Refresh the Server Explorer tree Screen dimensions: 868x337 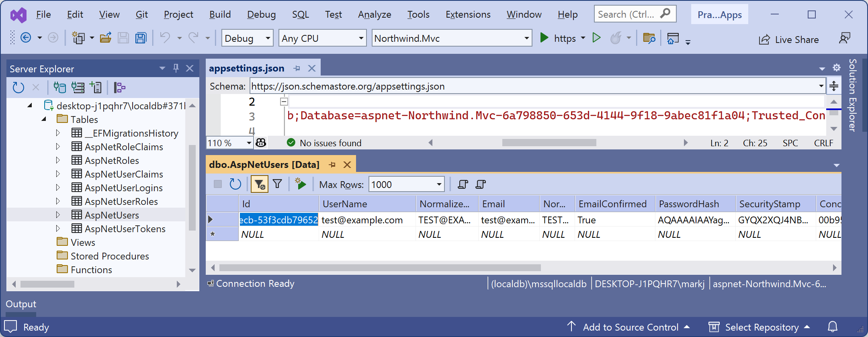coord(18,87)
